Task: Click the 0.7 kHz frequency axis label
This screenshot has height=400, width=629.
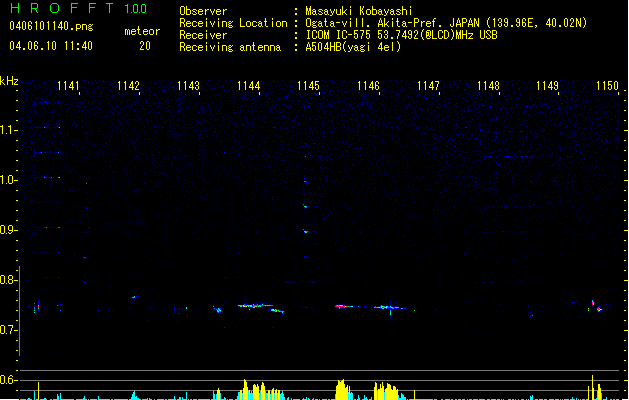Action: pyautogui.click(x=9, y=330)
